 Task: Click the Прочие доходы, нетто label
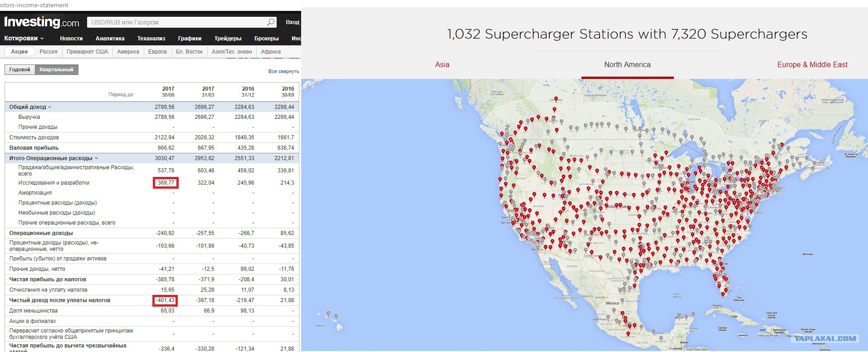pos(37,269)
